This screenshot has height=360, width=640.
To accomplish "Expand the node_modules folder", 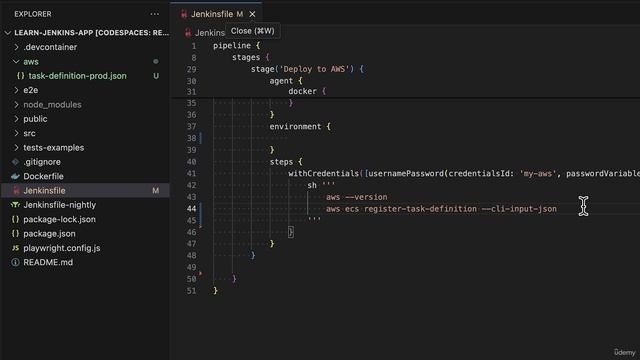I will 16,104.
